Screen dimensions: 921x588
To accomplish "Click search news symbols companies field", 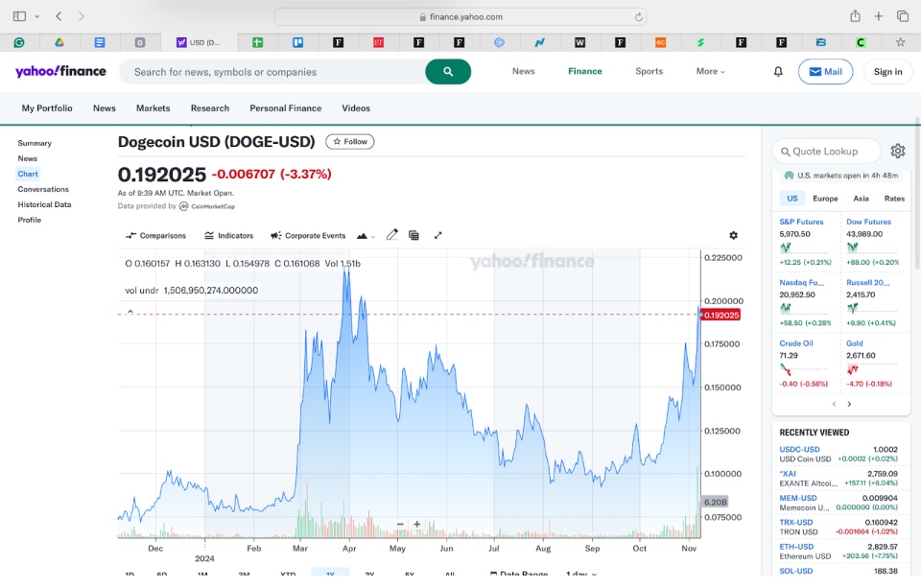I will tap(272, 72).
